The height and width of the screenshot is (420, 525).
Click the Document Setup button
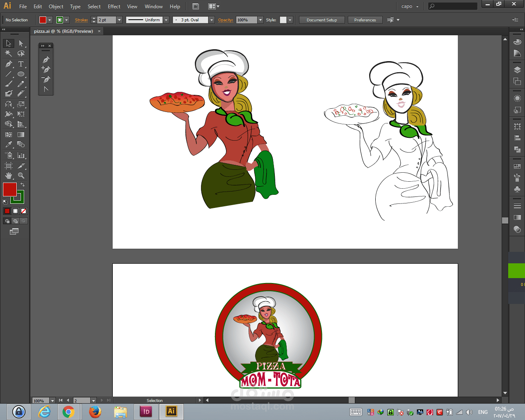[x=322, y=20]
